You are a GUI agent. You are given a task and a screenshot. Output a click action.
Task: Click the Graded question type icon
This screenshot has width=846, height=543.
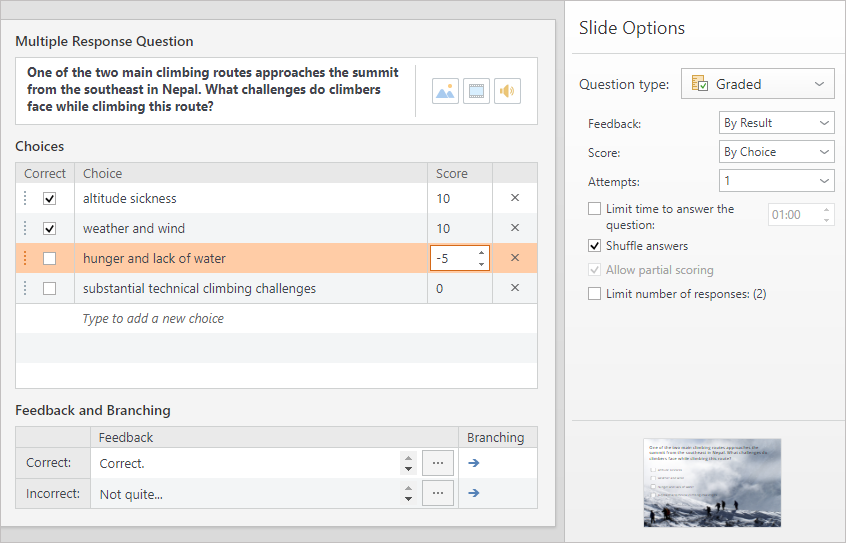[699, 84]
